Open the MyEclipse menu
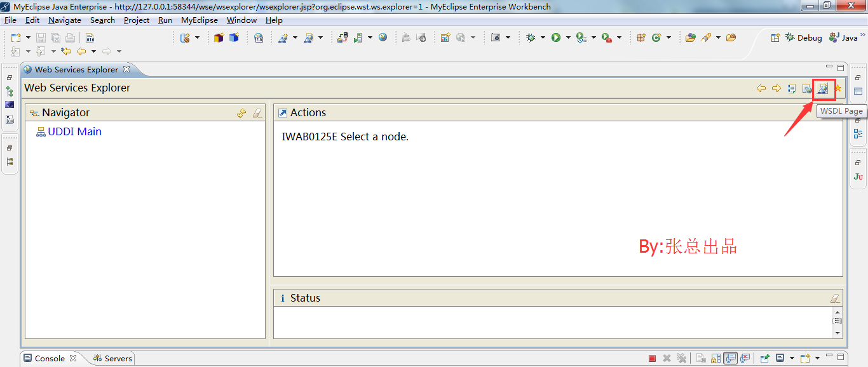868x367 pixels. (200, 20)
